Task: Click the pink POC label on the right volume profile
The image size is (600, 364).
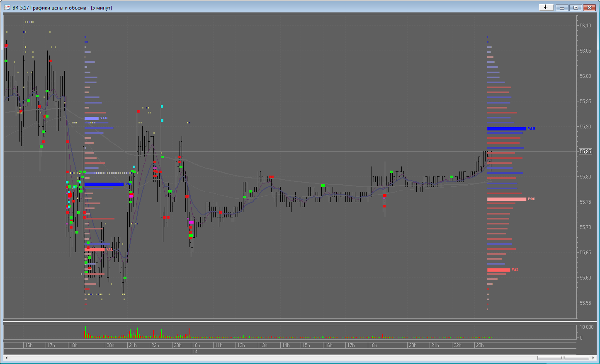Action: (532, 199)
